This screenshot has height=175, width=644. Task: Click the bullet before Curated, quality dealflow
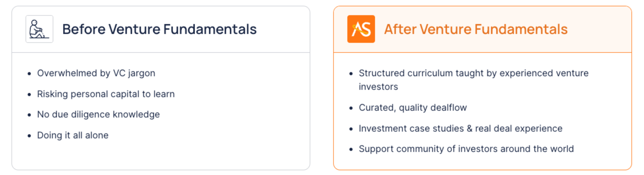351,108
